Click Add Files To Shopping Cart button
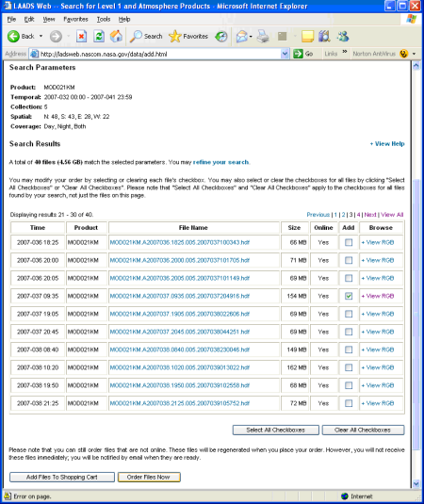This screenshot has height=504, width=424. coord(62,477)
